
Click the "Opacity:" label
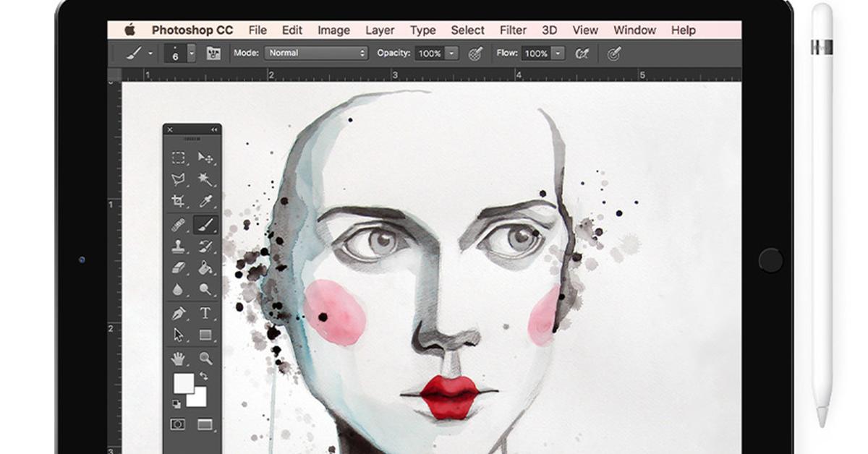pos(393,53)
